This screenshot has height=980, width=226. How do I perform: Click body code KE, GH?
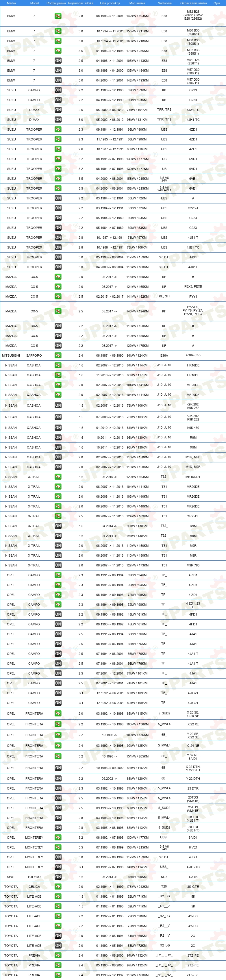click(x=164, y=296)
